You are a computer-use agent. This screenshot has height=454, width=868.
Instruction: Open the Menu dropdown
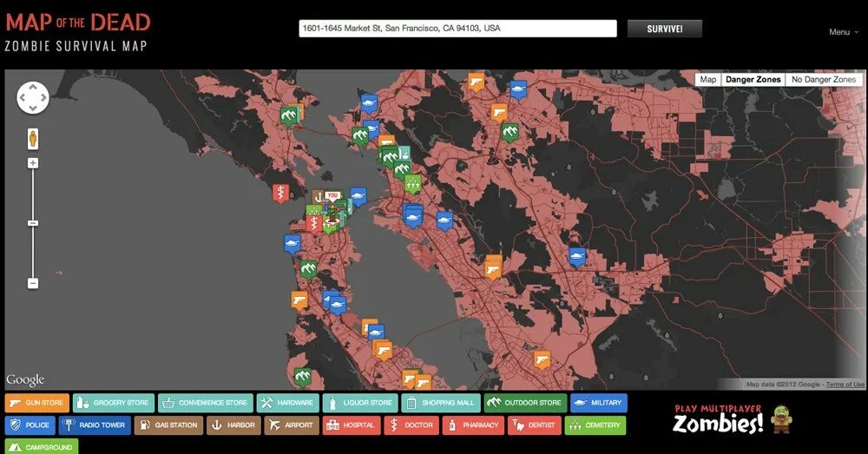843,32
